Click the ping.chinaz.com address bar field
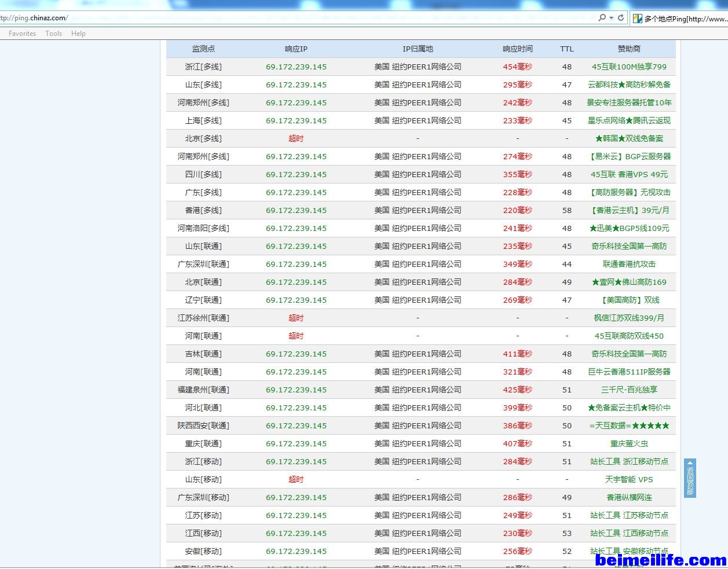The height and width of the screenshot is (569, 728). tap(290, 18)
